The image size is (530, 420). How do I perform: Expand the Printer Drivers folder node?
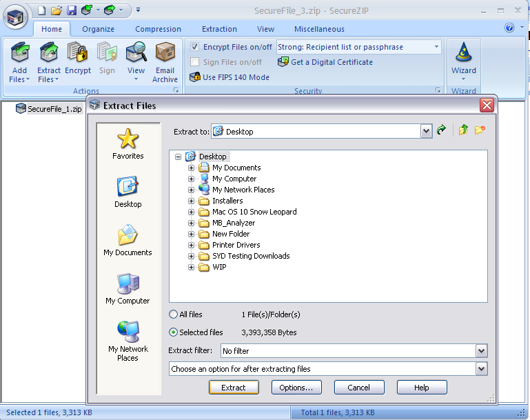pyautogui.click(x=192, y=245)
